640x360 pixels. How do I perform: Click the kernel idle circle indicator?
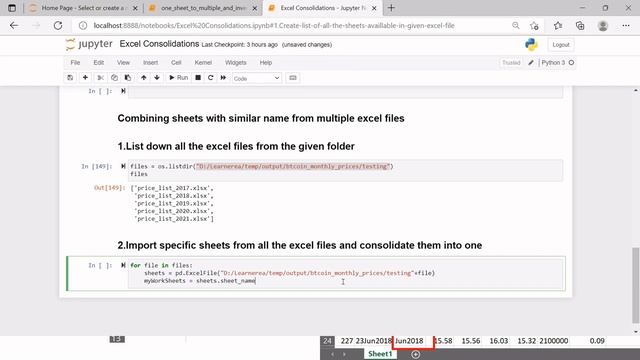(x=571, y=62)
